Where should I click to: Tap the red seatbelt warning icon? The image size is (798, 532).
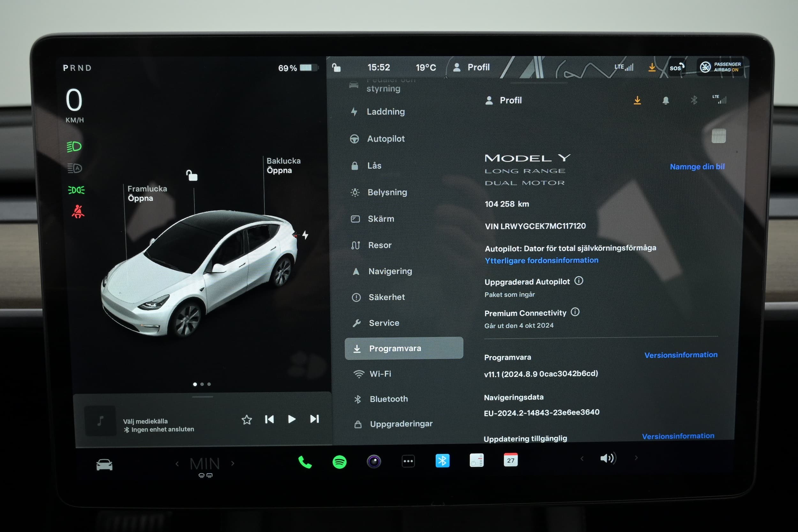78,211
